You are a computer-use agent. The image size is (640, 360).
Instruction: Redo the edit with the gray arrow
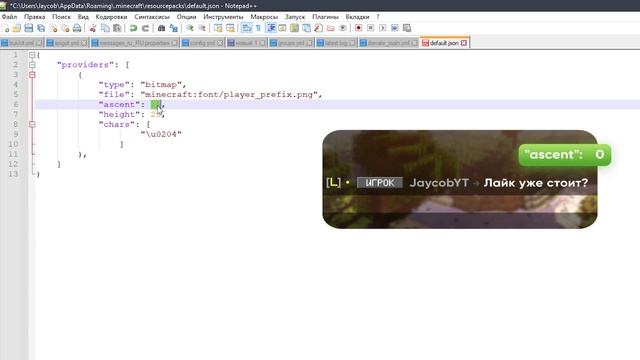coord(145,28)
